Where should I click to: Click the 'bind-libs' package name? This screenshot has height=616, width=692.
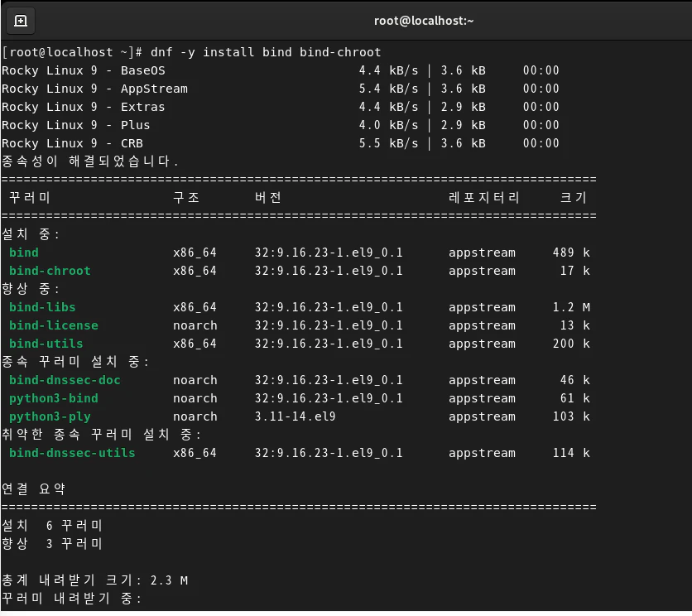[42, 307]
